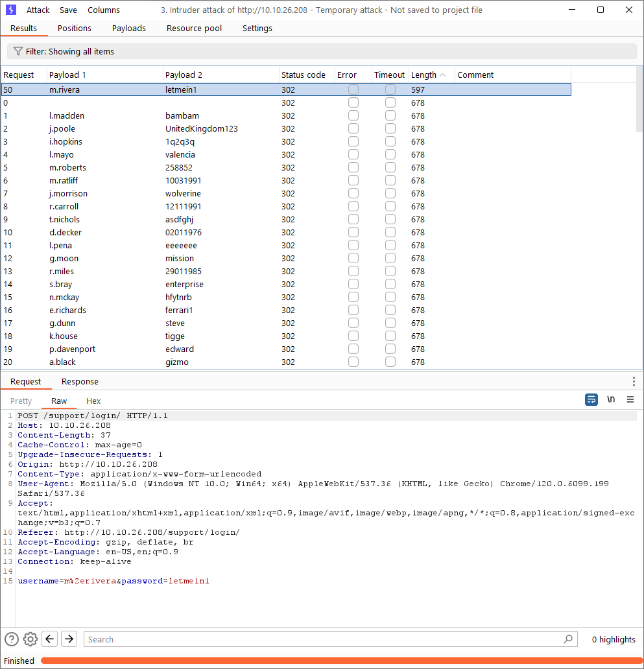Sort by Request column header
Image resolution: width=644 pixels, height=669 pixels.
click(x=24, y=75)
